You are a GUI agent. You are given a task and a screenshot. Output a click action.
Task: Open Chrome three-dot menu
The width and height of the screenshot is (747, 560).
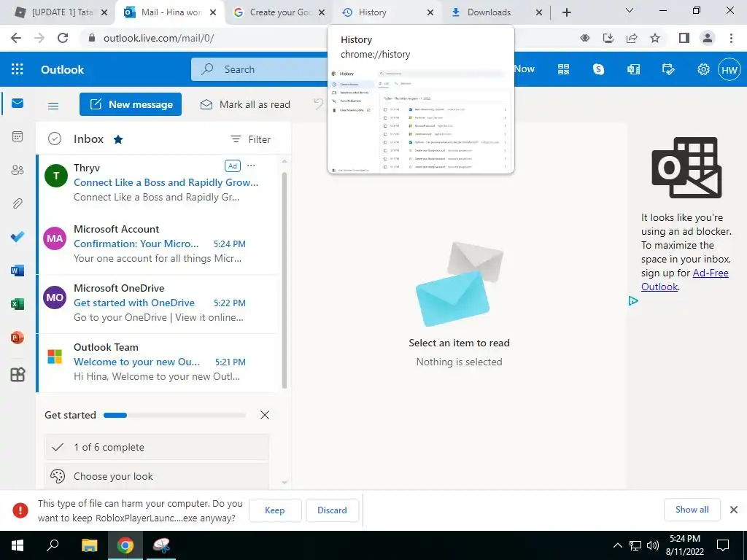(731, 38)
